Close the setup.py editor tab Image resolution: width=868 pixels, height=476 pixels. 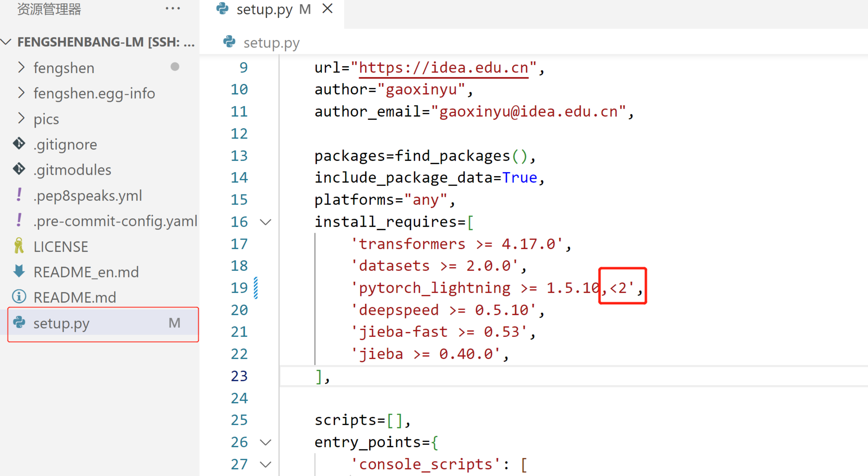click(x=327, y=9)
